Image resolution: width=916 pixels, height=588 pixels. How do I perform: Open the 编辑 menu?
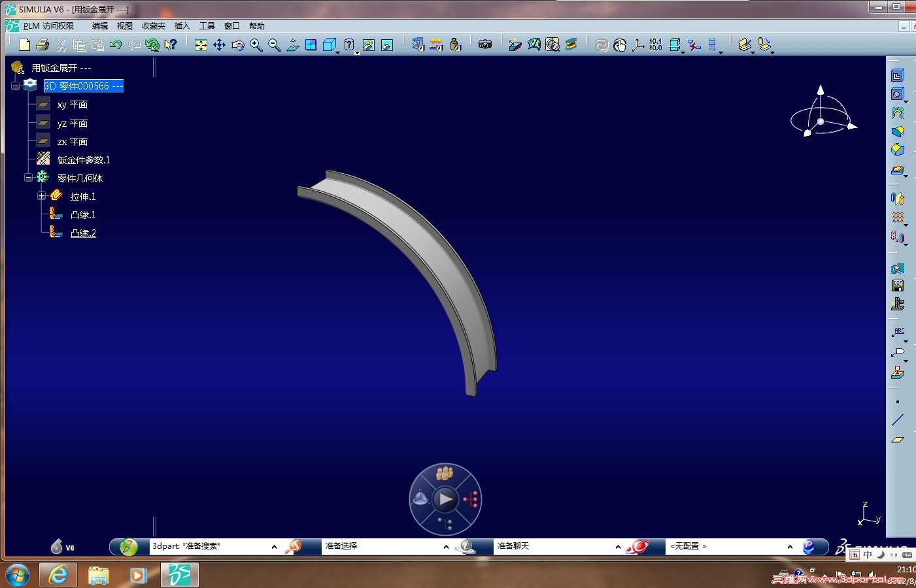100,26
